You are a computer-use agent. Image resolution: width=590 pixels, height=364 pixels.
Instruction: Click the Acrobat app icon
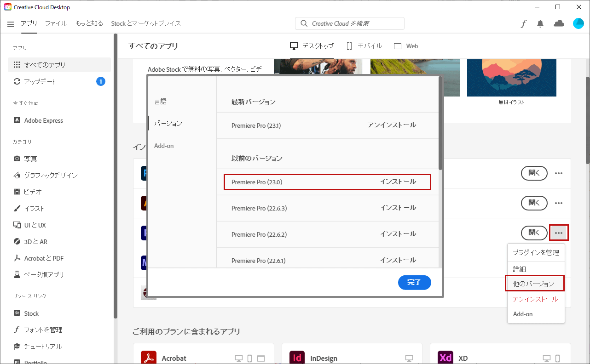pos(148,358)
